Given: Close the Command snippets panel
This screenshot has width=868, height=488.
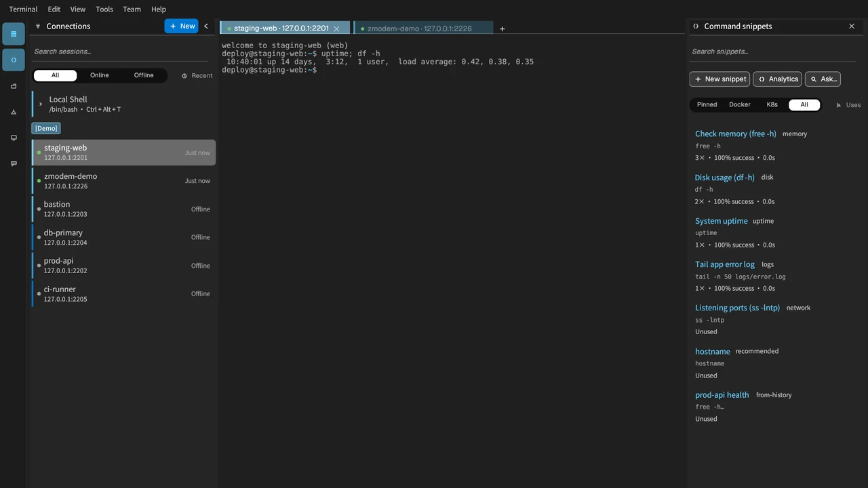Looking at the screenshot, I should click(x=852, y=26).
